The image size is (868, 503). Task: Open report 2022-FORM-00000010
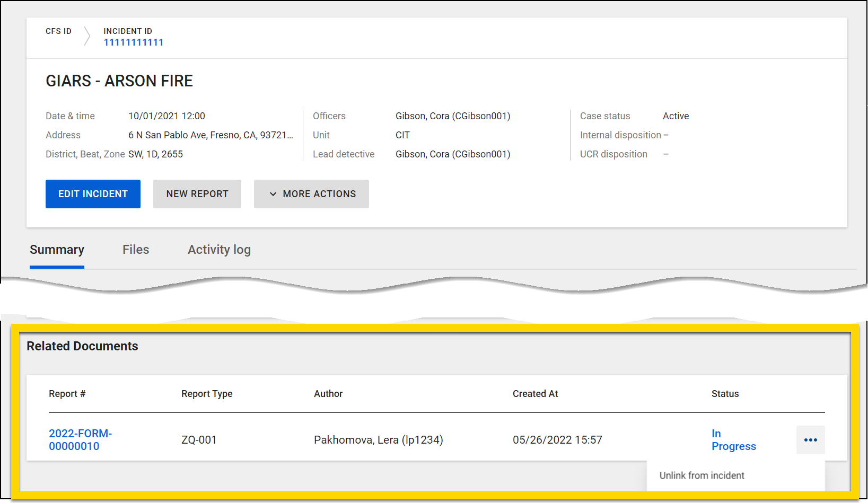[80, 439]
